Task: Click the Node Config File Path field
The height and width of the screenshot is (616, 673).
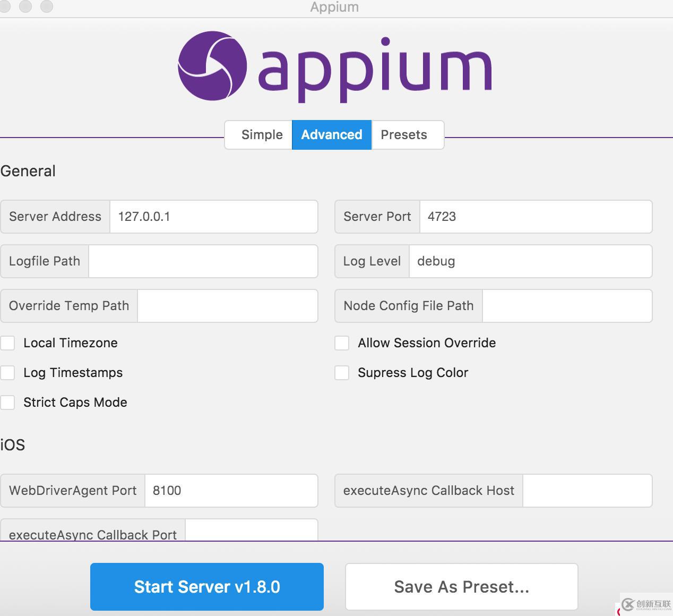Action: pos(567,306)
